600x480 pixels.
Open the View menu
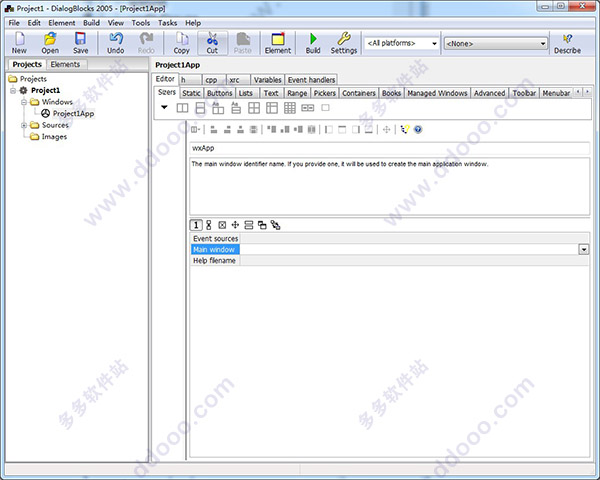coord(116,23)
